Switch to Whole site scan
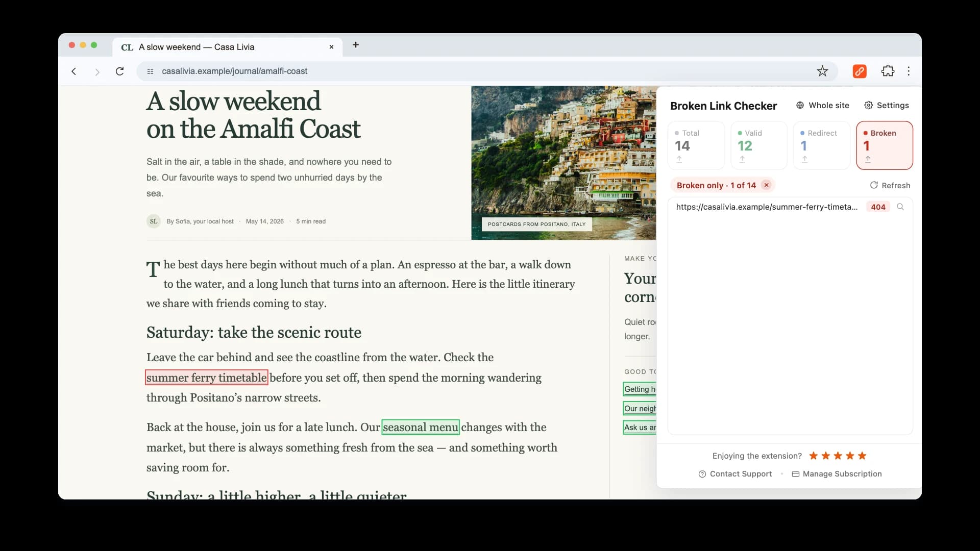 (823, 106)
